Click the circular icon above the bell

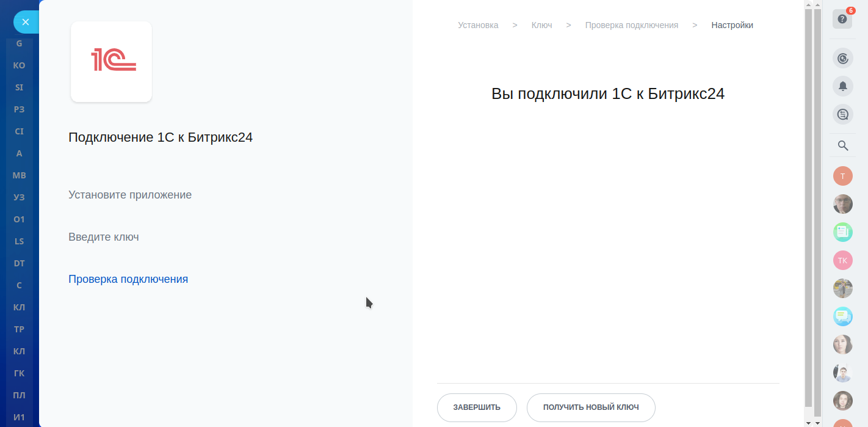click(843, 59)
